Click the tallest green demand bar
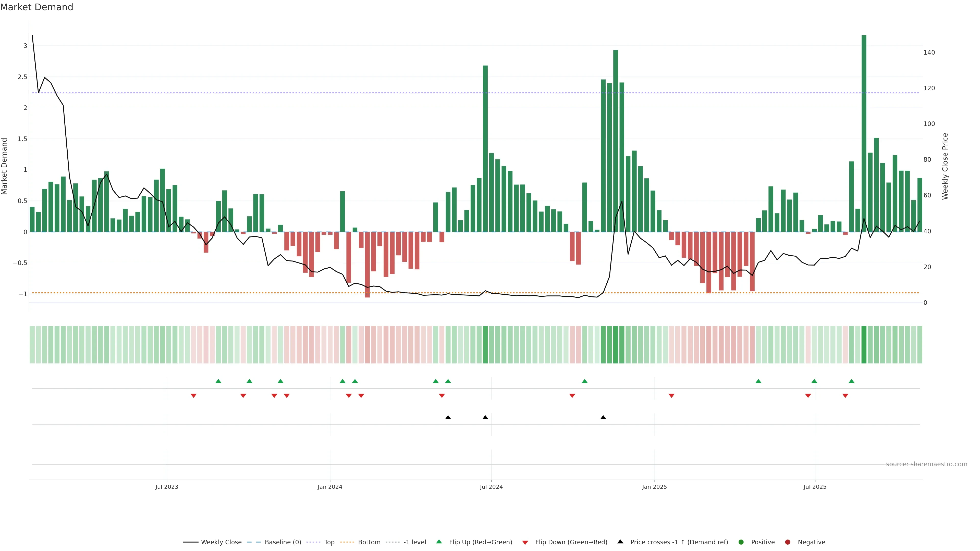The height and width of the screenshot is (551, 980). coord(864,133)
